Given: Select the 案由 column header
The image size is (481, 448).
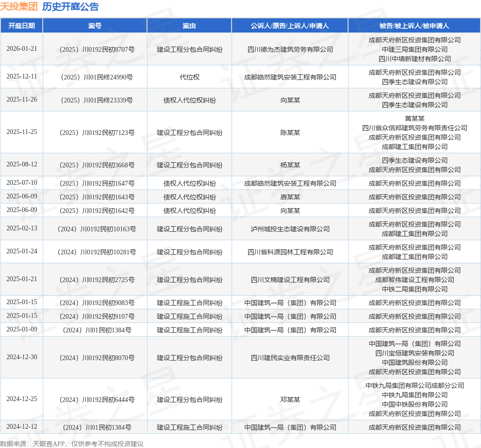Looking at the screenshot, I should (189, 26).
